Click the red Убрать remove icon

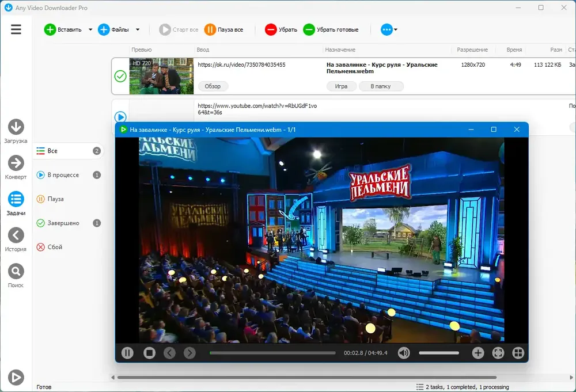tap(271, 29)
